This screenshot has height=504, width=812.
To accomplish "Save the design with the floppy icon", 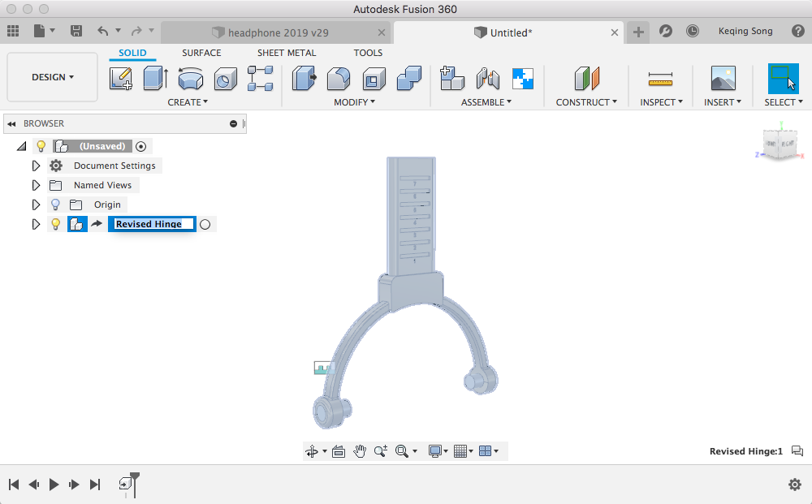I will pyautogui.click(x=76, y=31).
